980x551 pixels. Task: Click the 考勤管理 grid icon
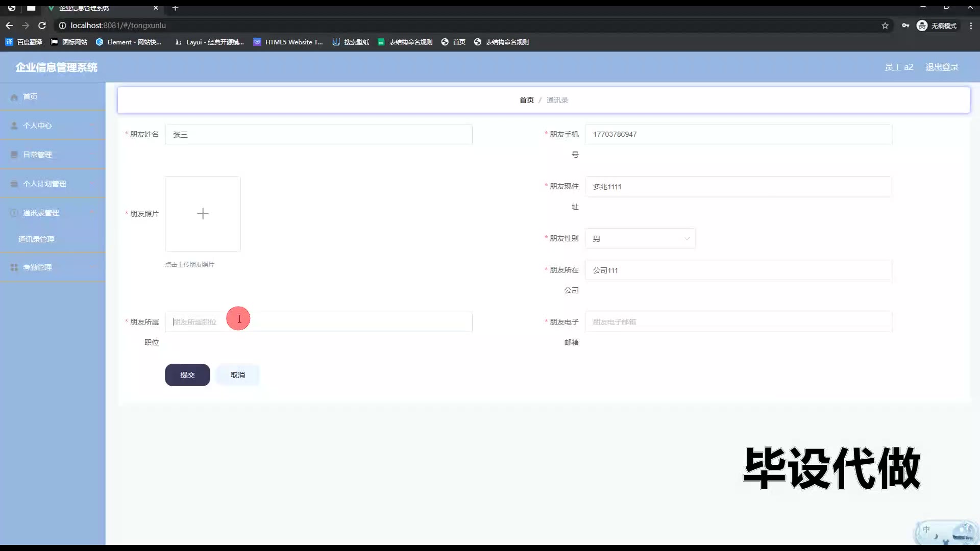(14, 267)
